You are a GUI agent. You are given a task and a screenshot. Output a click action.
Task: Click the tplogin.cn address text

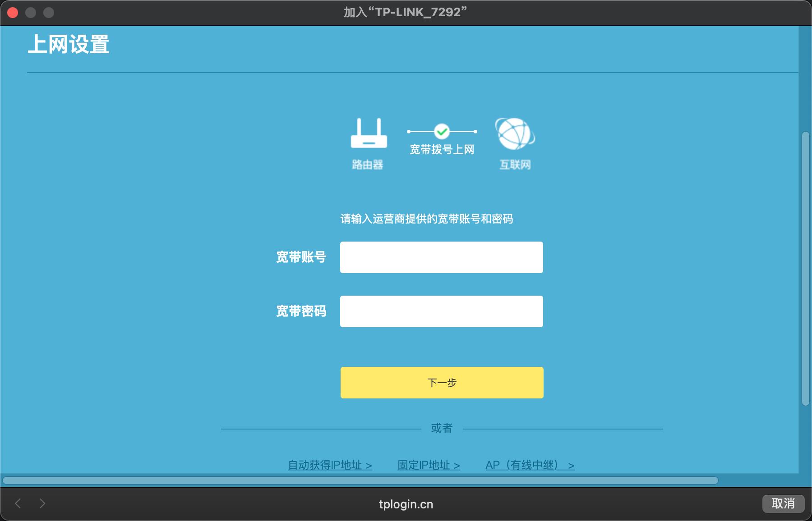point(406,504)
